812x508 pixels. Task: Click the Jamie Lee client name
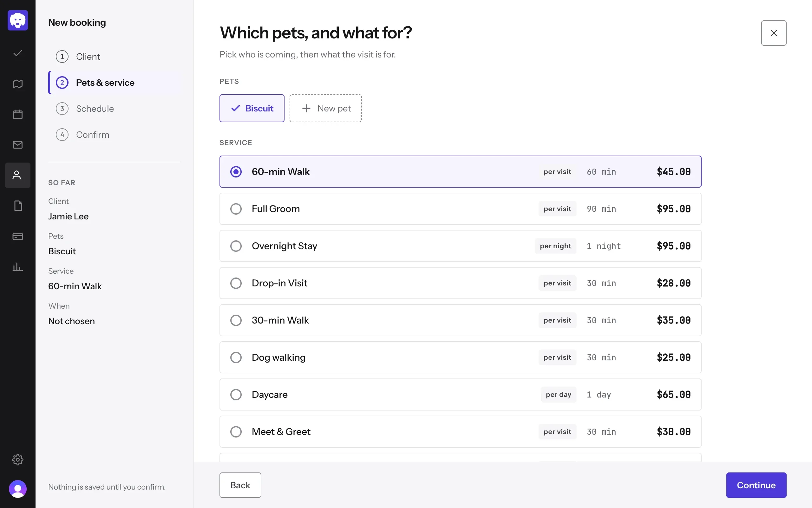point(68,216)
